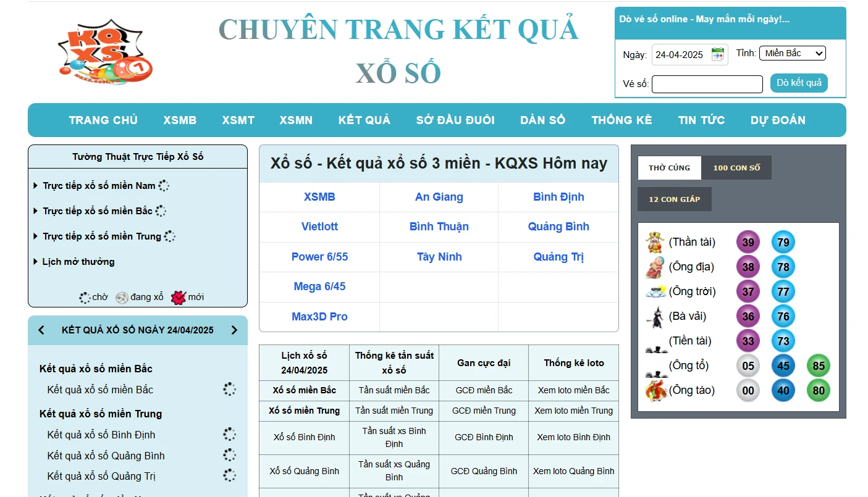Open Quảng Bình link in results grid
The height and width of the screenshot is (497, 868).
pos(558,227)
